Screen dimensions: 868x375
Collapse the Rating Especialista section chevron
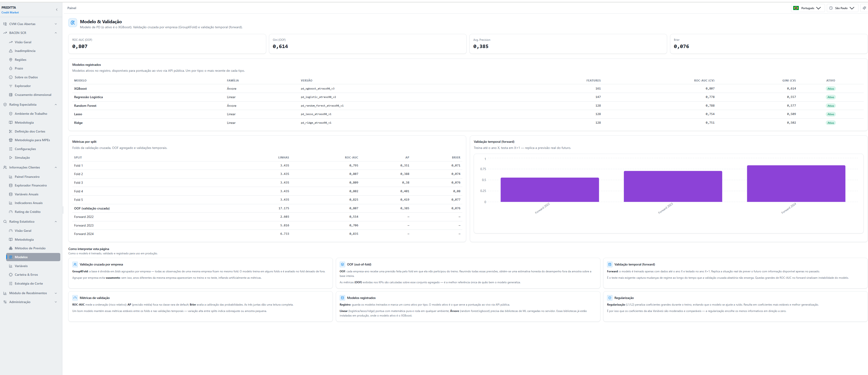pyautogui.click(x=56, y=105)
